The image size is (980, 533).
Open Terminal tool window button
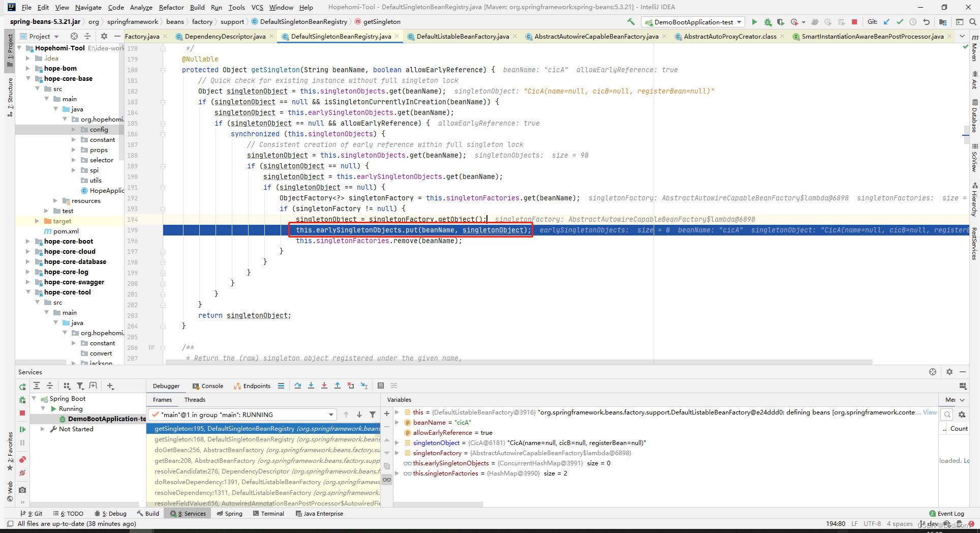tap(268, 514)
